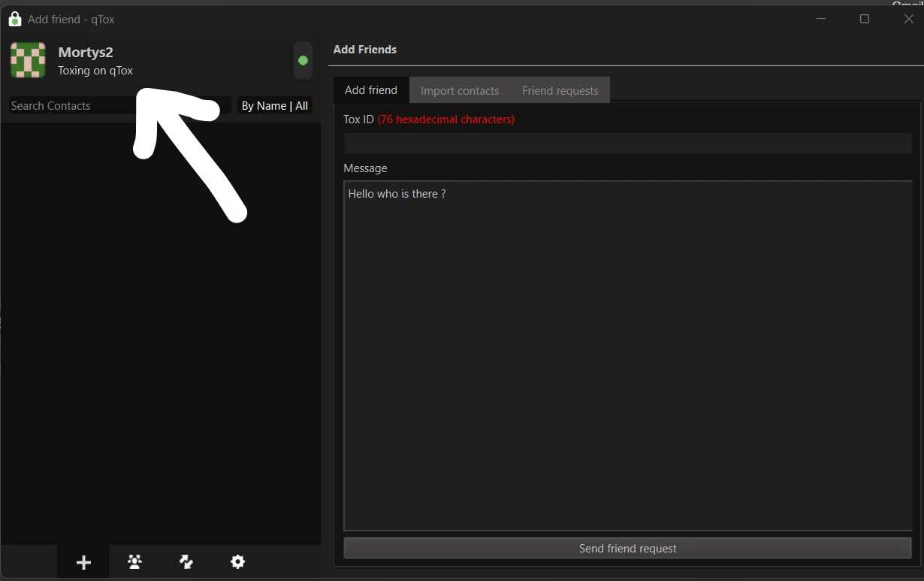Click into the Tox ID field

tap(627, 143)
